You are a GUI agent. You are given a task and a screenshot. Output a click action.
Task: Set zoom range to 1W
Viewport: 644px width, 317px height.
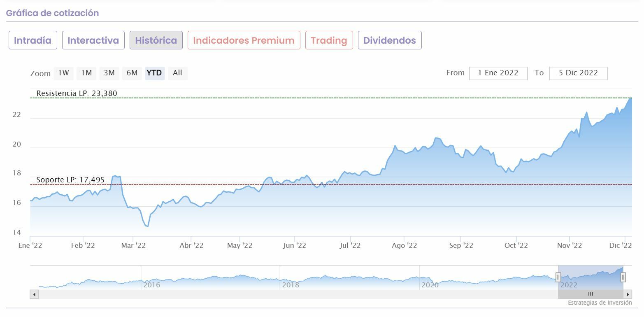click(63, 73)
